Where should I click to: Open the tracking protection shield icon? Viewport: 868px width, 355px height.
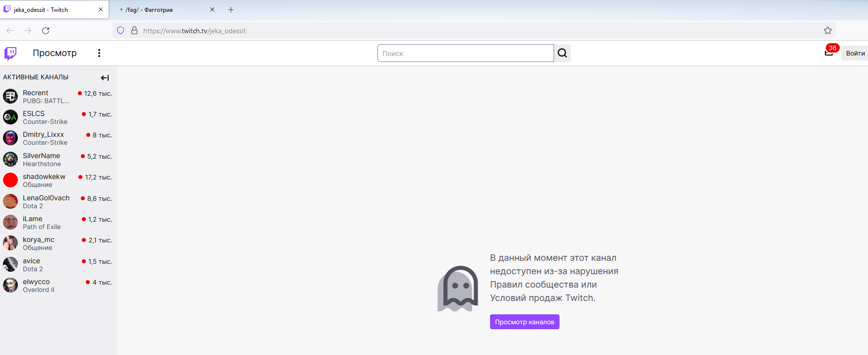click(x=121, y=31)
